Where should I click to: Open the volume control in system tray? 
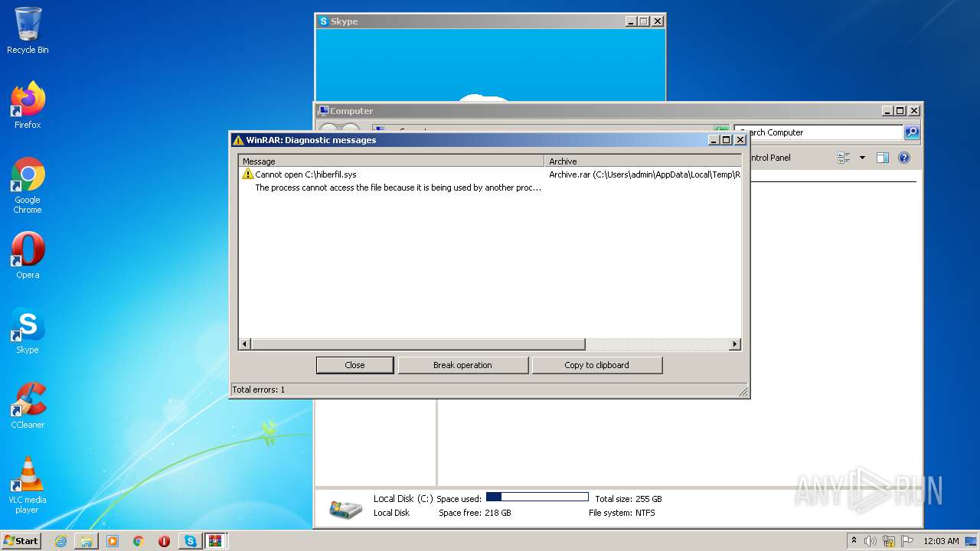coord(871,541)
